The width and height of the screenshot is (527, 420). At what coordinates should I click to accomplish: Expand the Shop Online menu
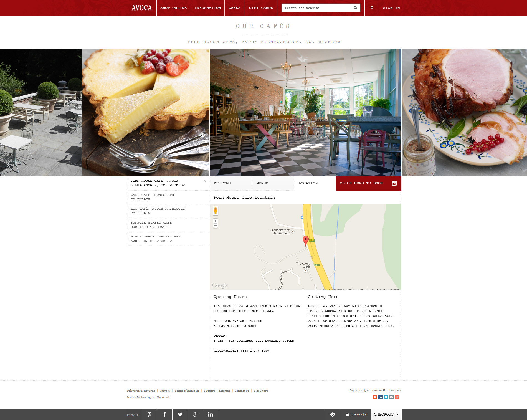pyautogui.click(x=173, y=8)
